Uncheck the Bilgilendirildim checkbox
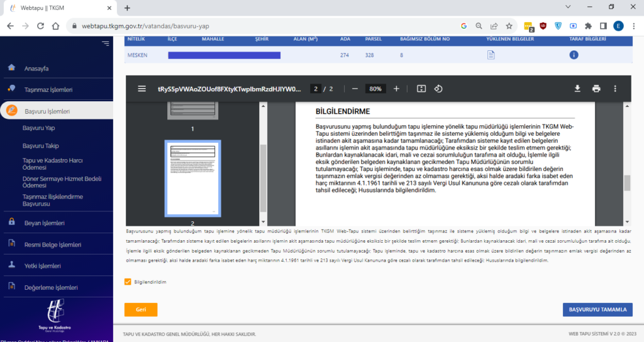The image size is (644, 342). tap(128, 282)
